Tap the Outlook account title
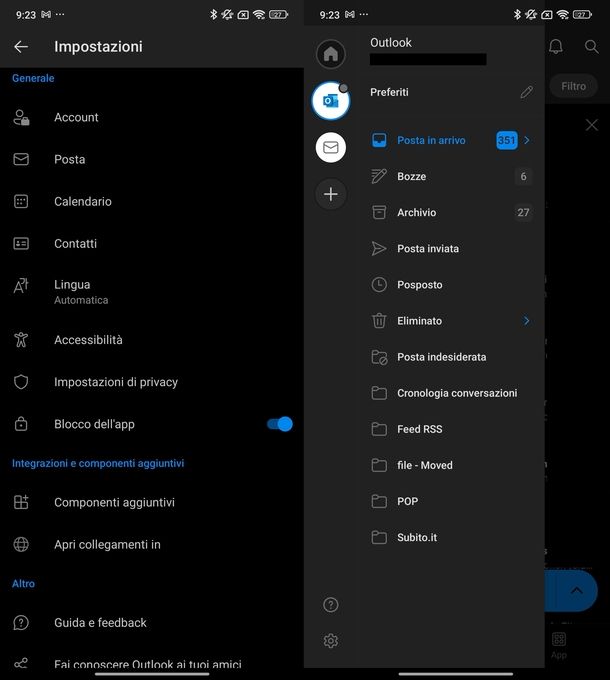 pos(391,42)
